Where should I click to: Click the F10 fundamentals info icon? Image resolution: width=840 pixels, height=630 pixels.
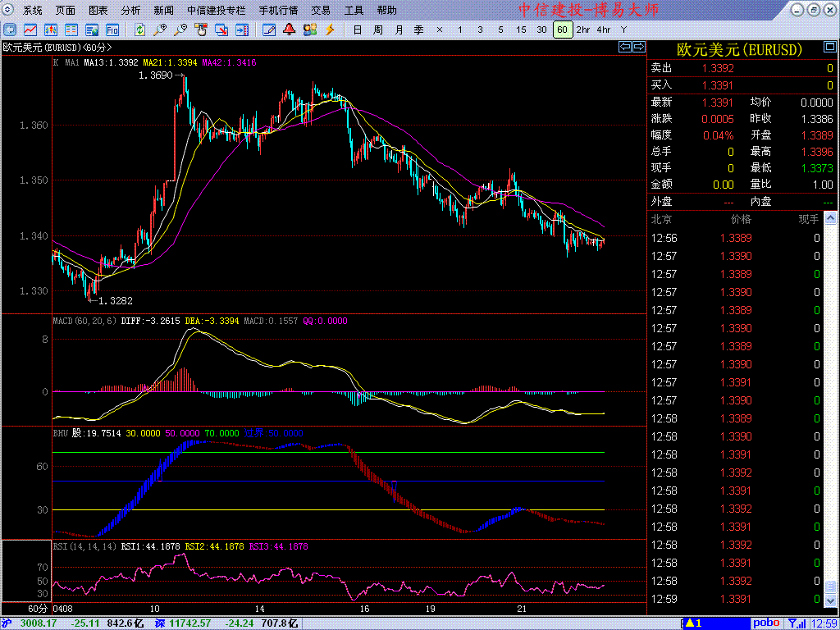coord(112,30)
